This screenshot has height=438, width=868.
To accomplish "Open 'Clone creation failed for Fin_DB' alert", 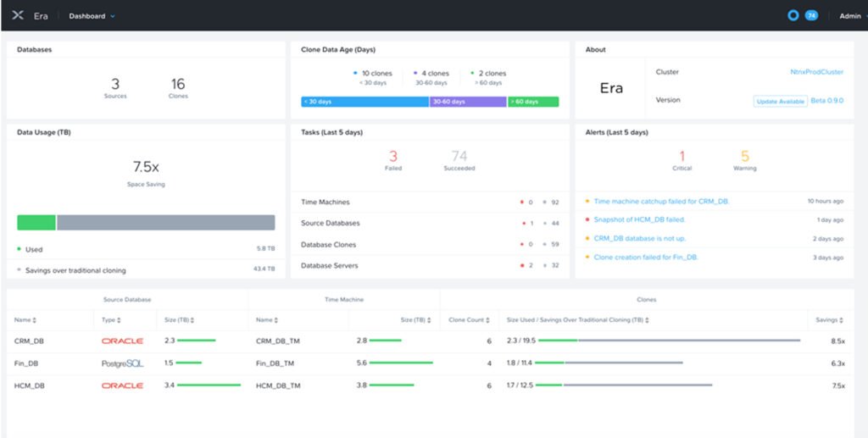I will 645,257.
